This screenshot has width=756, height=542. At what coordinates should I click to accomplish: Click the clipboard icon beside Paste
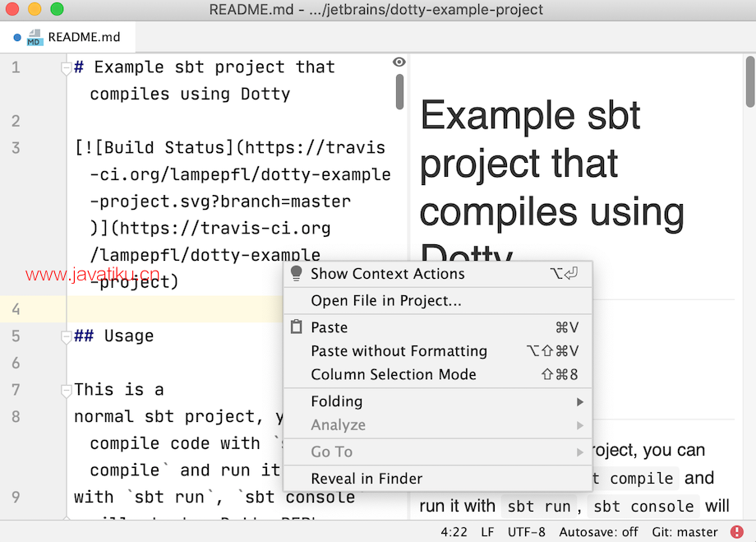297,327
